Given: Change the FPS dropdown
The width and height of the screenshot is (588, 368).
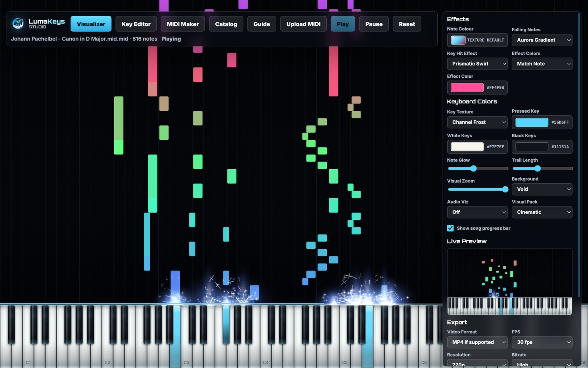Looking at the screenshot, I should click(x=542, y=342).
